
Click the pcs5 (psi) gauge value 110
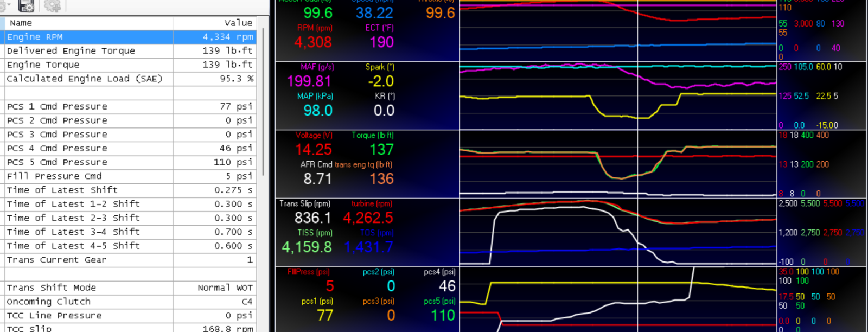coord(443,316)
